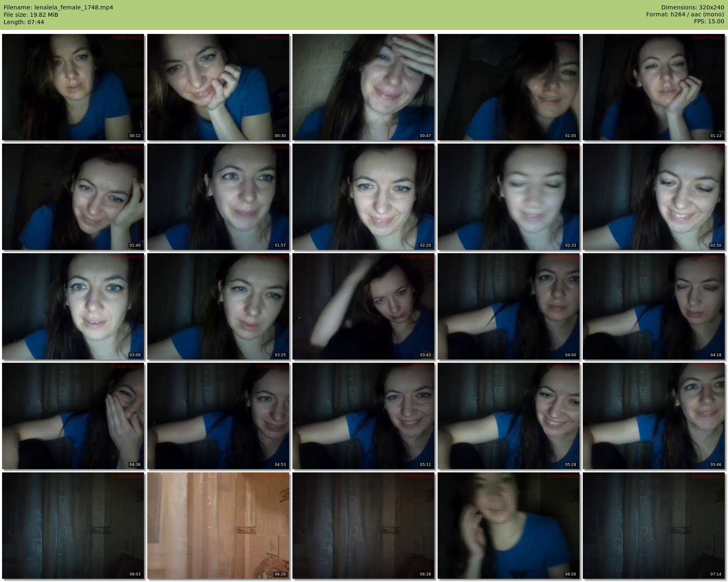Viewport: 728px width, 582px height.
Task: Open the thumbnail timestamped 01:05
Action: point(509,87)
